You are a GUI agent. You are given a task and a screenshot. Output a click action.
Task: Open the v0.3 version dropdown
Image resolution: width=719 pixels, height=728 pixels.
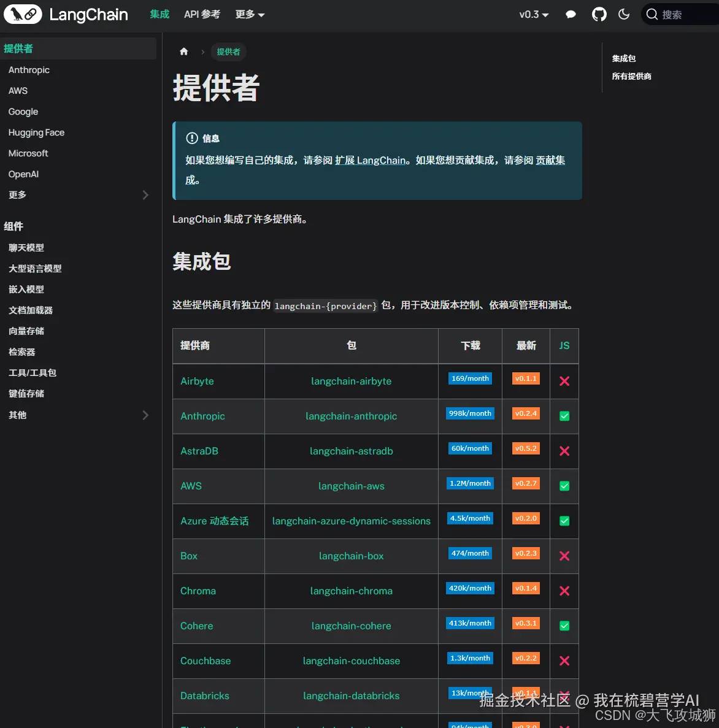534,14
